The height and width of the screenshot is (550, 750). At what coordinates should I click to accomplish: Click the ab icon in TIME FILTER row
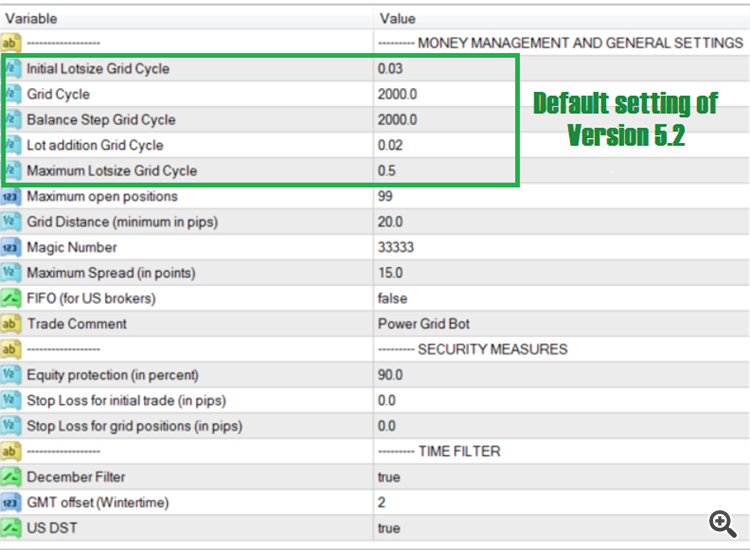(11, 451)
